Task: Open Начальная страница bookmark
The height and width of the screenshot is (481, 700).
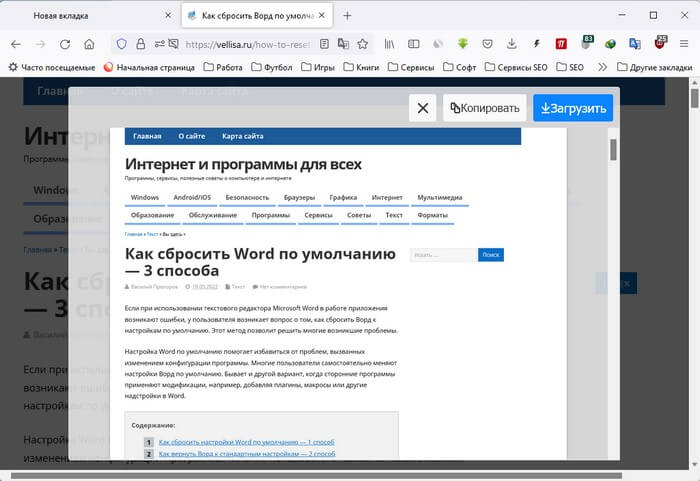Action: pyautogui.click(x=149, y=67)
